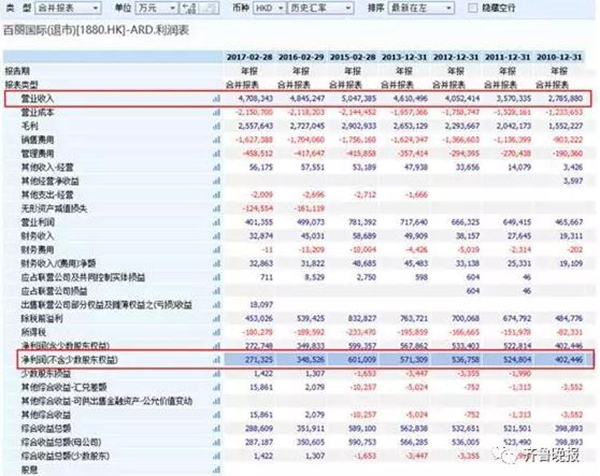The height and width of the screenshot is (476, 600).
Task: Open chart icon for 营业利润 row
Action: [214, 221]
